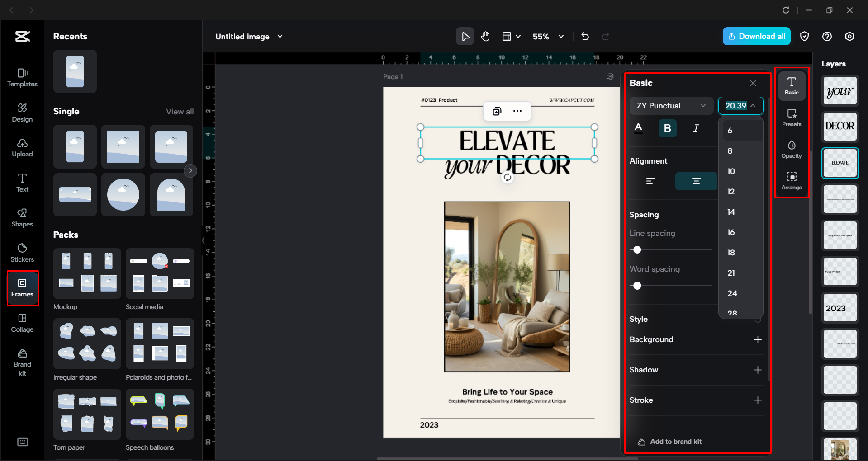868x461 pixels.
Task: Open the Opacity settings
Action: pyautogui.click(x=791, y=149)
